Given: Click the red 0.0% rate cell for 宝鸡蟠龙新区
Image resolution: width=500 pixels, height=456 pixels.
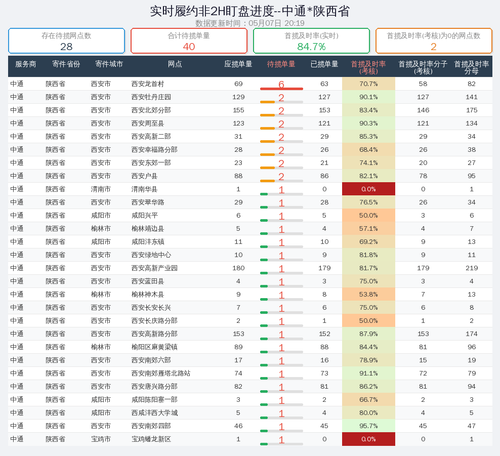Looking at the screenshot, I should pos(368,439).
